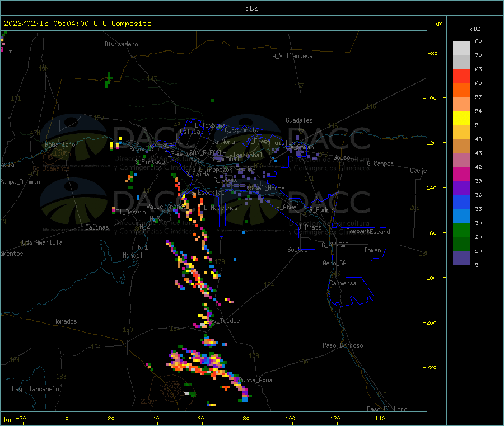Viewport: 504px width, 426px height.
Task: Click the S_Pintada place label
Action: click(150, 162)
